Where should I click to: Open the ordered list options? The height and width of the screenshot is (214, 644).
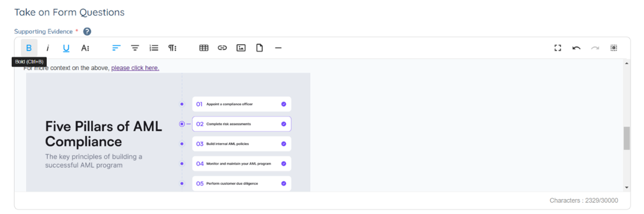[154, 48]
